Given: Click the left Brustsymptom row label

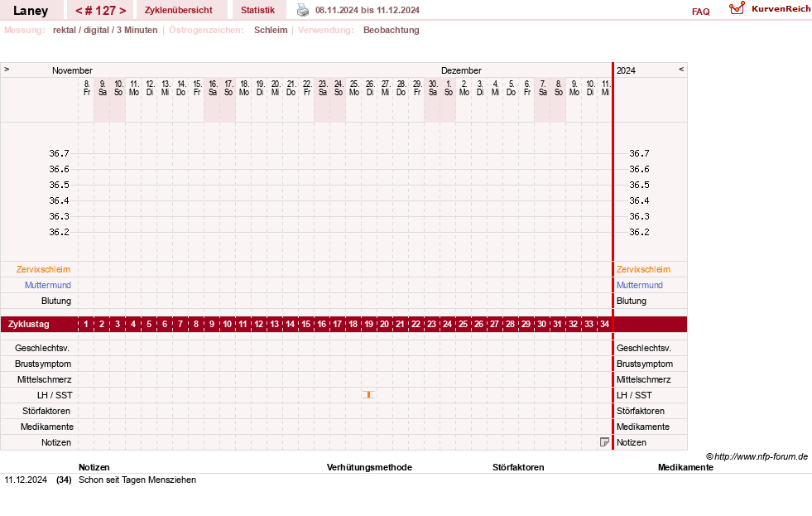Looking at the screenshot, I should (43, 364).
